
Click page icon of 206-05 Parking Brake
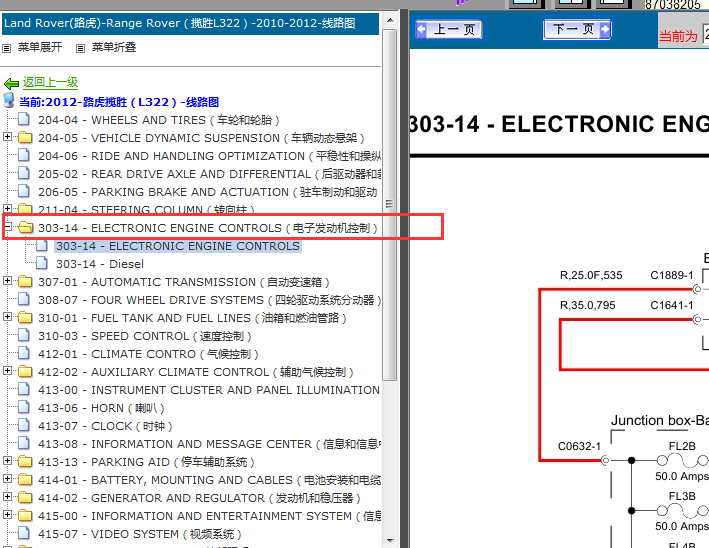point(24,192)
